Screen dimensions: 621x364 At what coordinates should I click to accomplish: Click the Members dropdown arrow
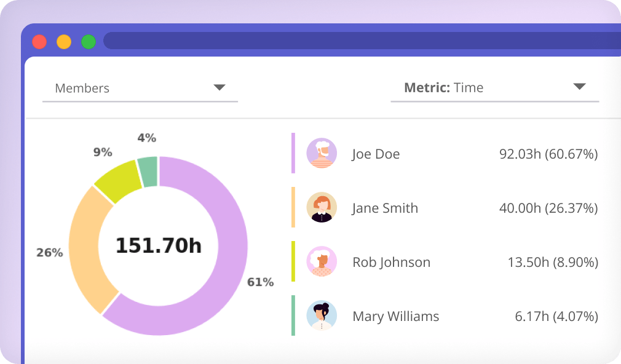pos(220,87)
